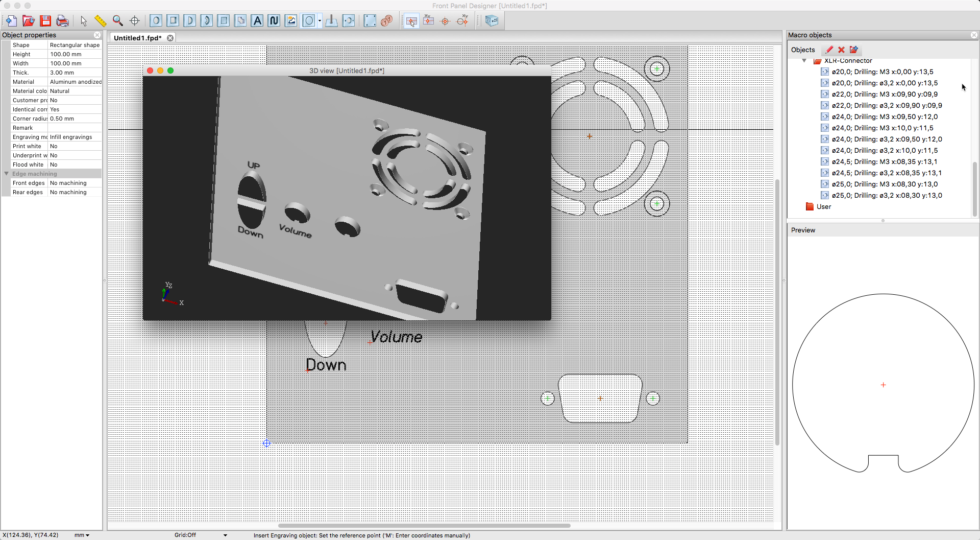Collapse the XLR-Connector folder
This screenshot has height=540, width=980.
pyautogui.click(x=804, y=61)
